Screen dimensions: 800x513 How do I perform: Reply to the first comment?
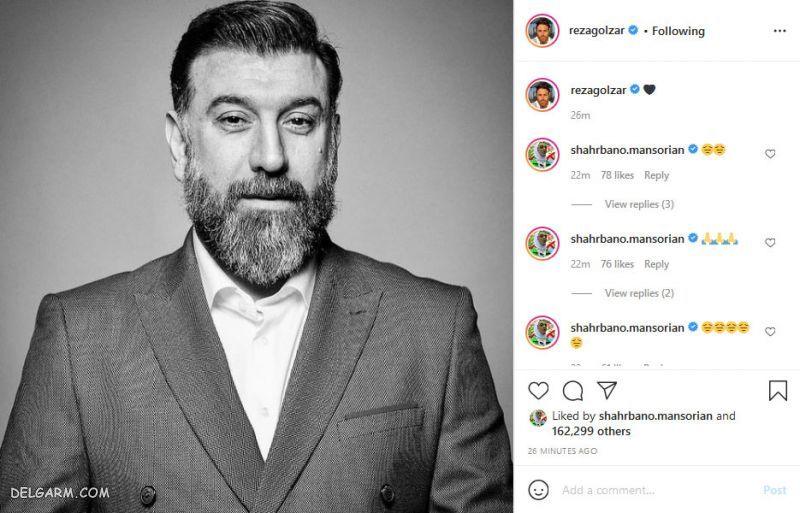(x=656, y=175)
